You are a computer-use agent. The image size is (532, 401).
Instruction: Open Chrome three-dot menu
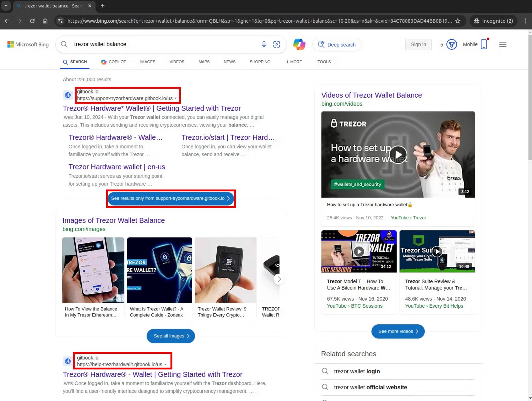click(x=525, y=21)
